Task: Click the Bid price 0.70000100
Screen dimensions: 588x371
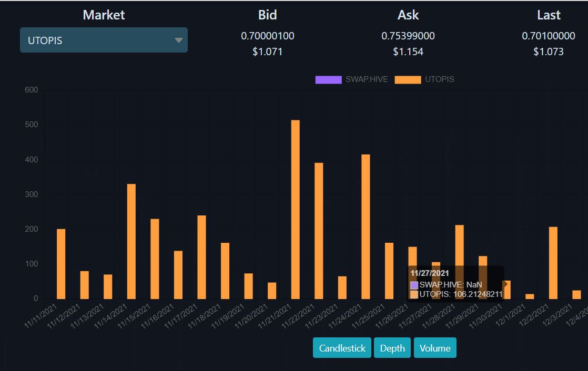Action: [267, 36]
